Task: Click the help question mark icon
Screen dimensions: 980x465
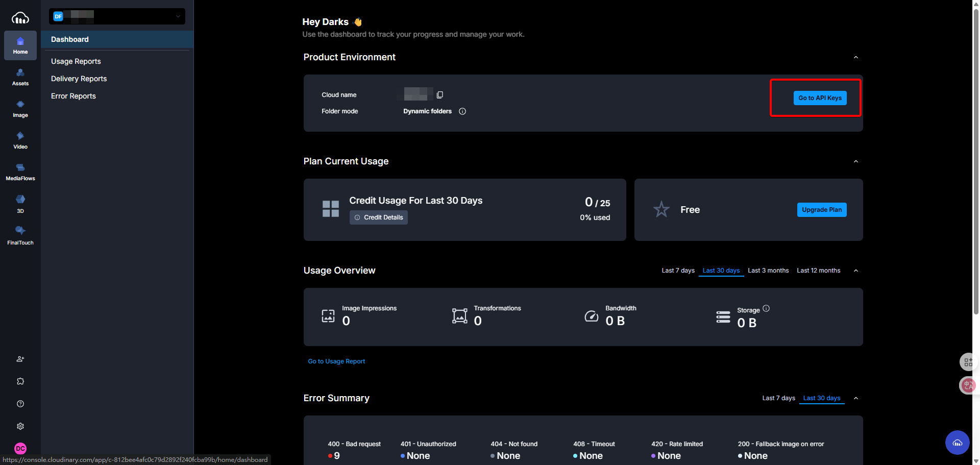Action: click(20, 404)
